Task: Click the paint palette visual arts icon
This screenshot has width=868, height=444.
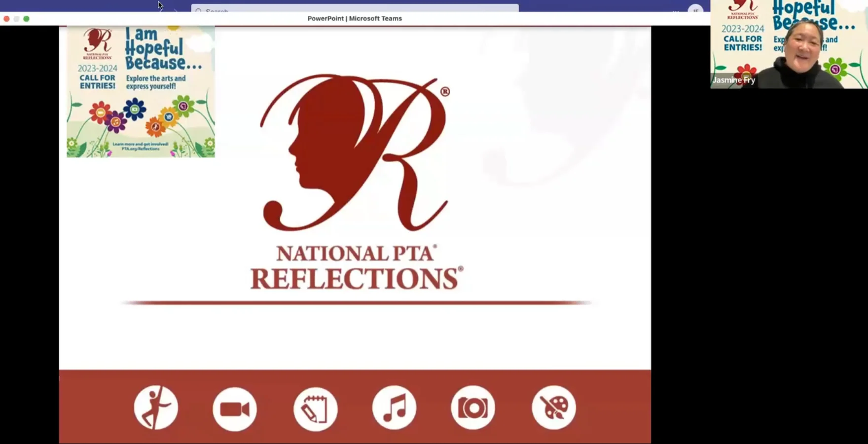Action: (553, 408)
